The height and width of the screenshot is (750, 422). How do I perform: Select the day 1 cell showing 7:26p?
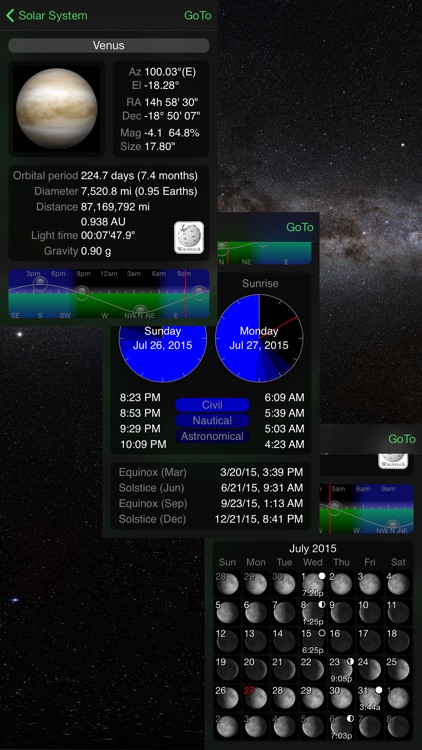coord(313,584)
